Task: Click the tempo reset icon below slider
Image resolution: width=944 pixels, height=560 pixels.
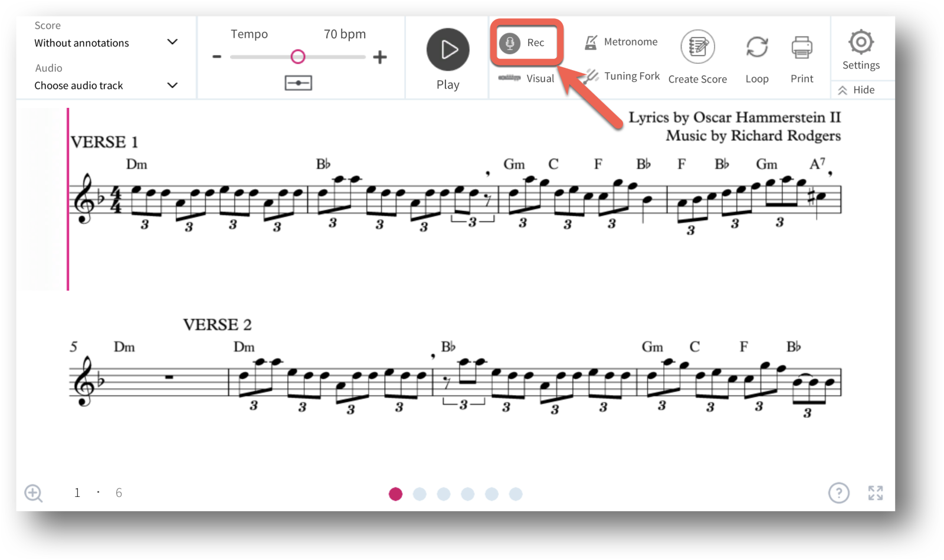Action: coord(299,83)
